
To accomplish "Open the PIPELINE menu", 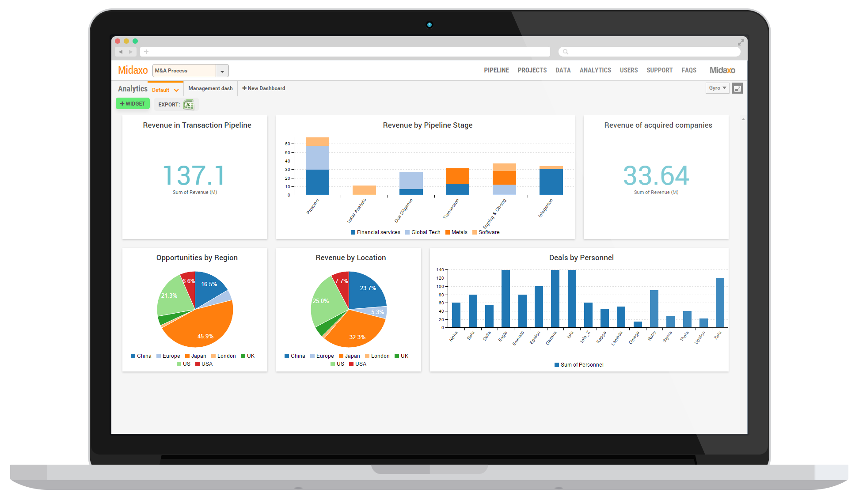I will [496, 70].
